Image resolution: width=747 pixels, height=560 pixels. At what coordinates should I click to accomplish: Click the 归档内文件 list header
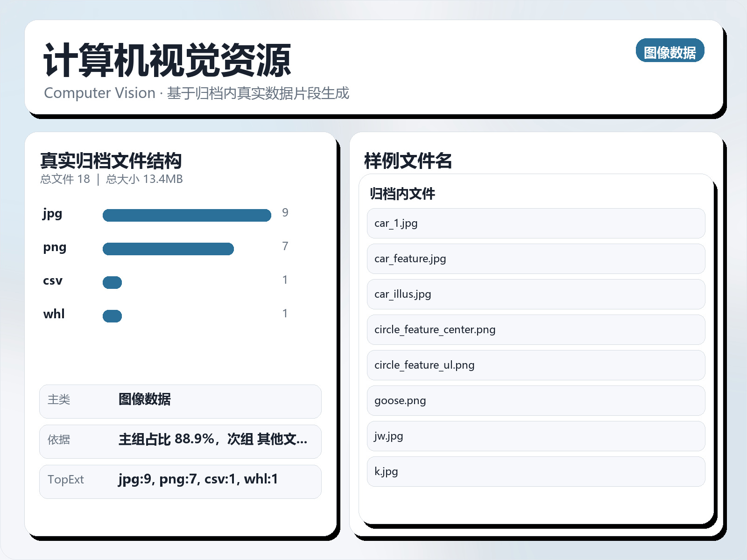coord(402,194)
